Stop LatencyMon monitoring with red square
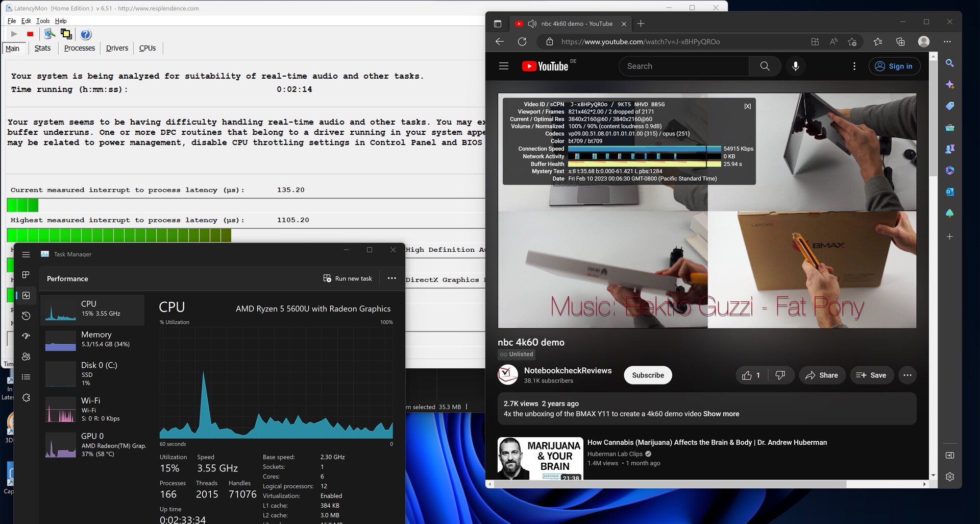This screenshot has height=524, width=980. [x=30, y=34]
